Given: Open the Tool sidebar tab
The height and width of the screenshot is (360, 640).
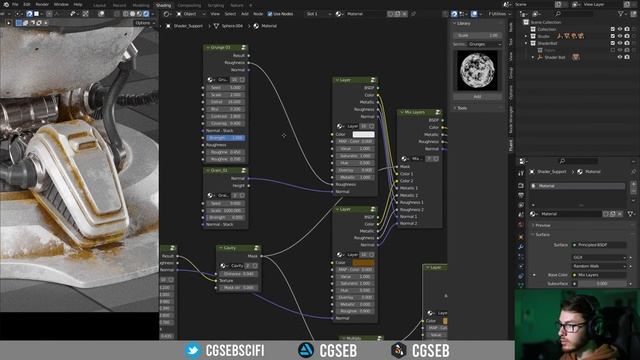Looking at the screenshot, I should pos(511,42).
